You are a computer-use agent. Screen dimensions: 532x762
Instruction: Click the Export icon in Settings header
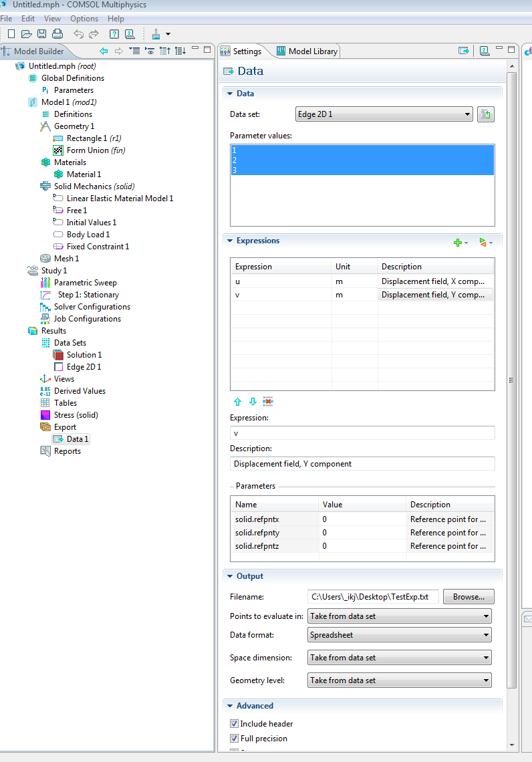pos(463,51)
